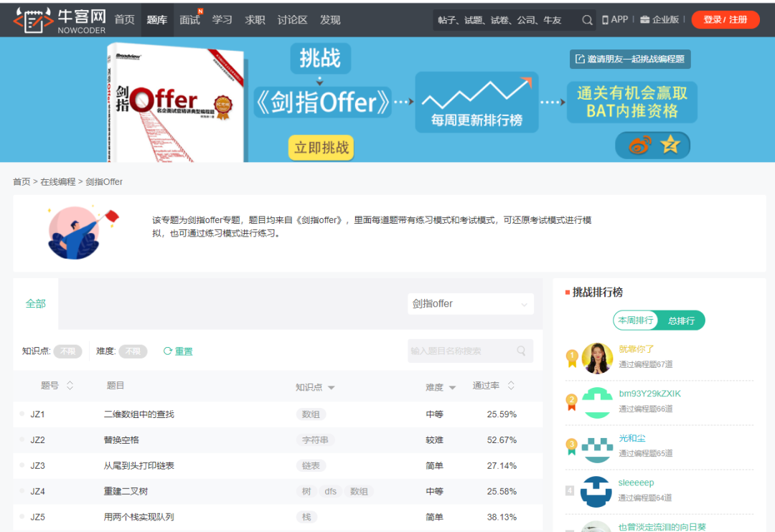Click the 通关有机会赢取BAT内推资格 banner card

(632, 103)
